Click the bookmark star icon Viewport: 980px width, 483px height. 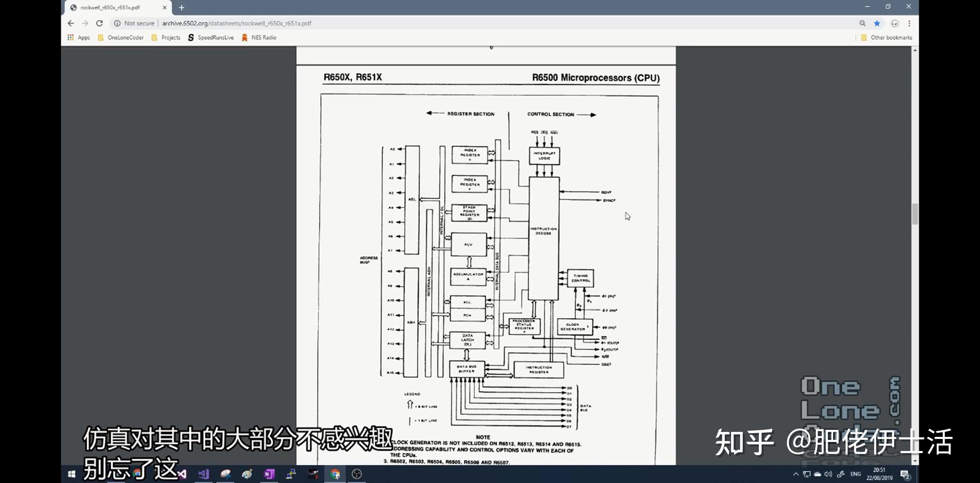pos(877,23)
